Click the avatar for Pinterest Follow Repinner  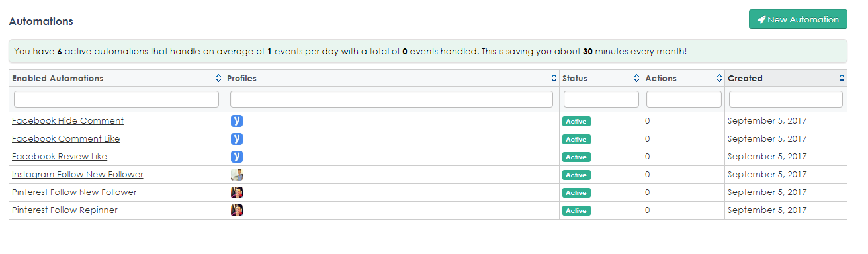pyautogui.click(x=237, y=210)
